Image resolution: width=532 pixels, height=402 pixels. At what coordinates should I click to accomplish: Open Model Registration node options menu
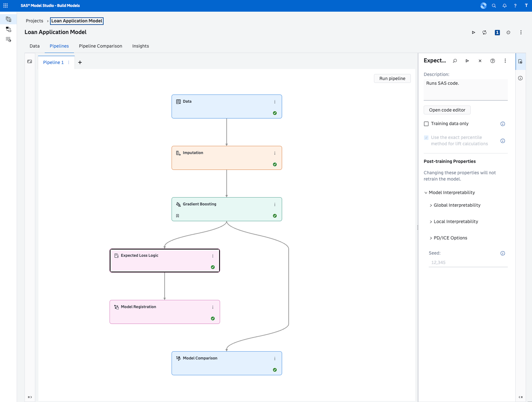212,307
